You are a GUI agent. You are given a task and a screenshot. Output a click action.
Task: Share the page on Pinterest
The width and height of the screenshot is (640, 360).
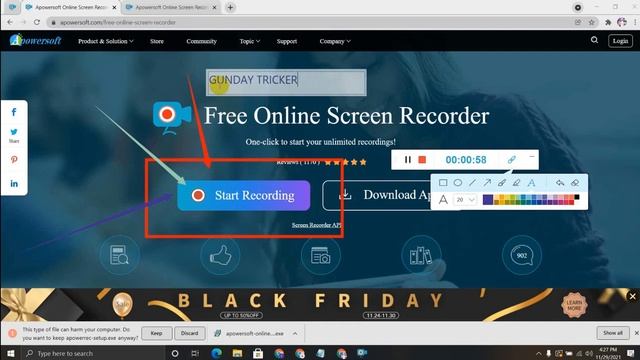[14, 160]
